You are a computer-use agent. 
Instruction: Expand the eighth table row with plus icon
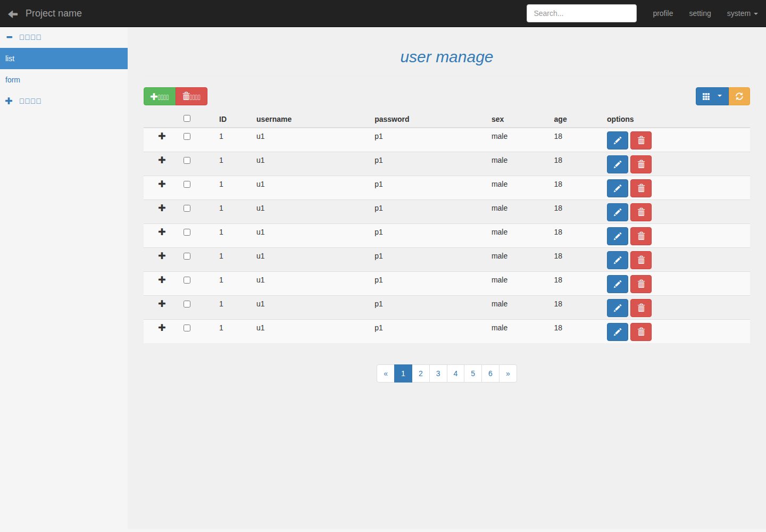162,304
